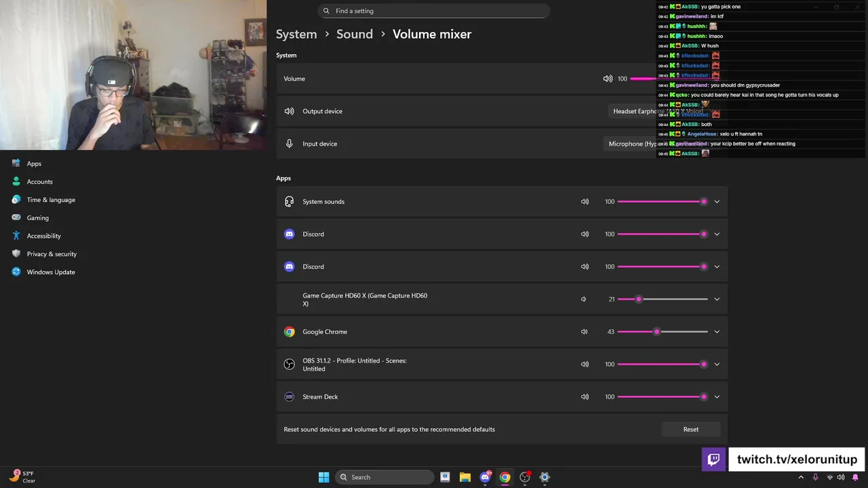The image size is (868, 488).
Task: Mute System sounds with its speaker icon
Action: (x=585, y=201)
